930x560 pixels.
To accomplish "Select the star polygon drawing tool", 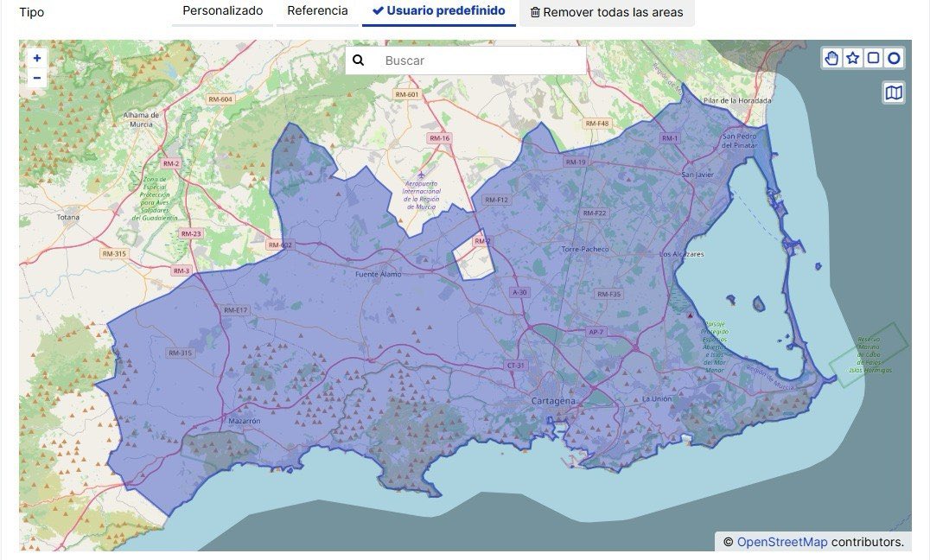I will [x=853, y=58].
